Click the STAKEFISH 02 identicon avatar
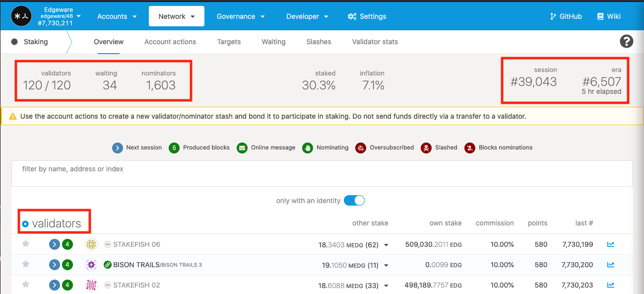This screenshot has width=644, height=294. (91, 285)
